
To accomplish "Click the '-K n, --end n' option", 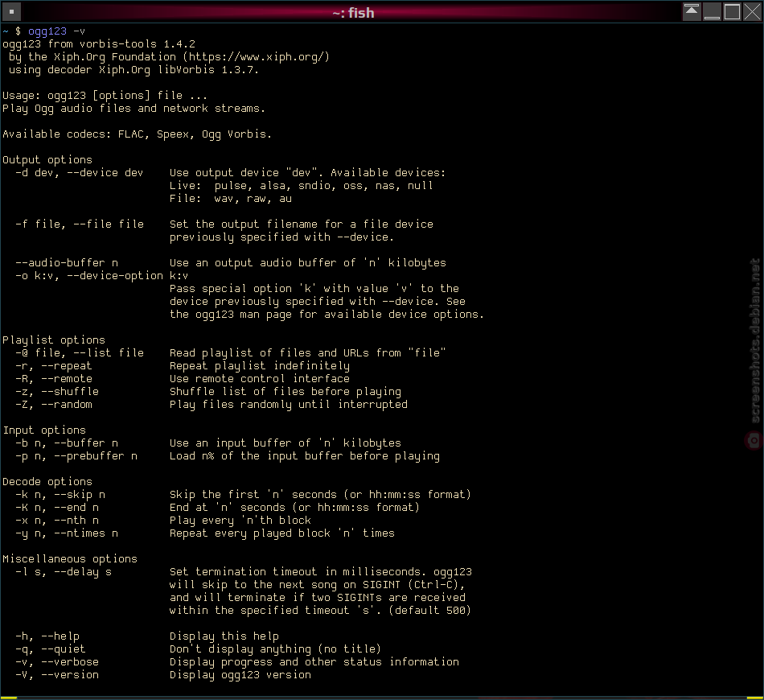I will tap(57, 508).
